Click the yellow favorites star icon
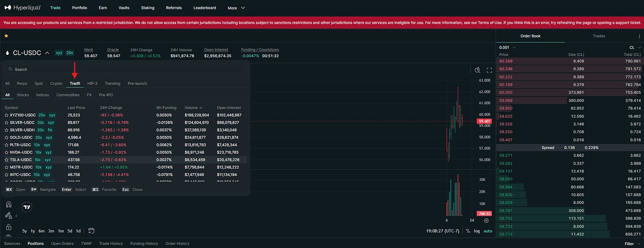644x248 pixels. 6,36
